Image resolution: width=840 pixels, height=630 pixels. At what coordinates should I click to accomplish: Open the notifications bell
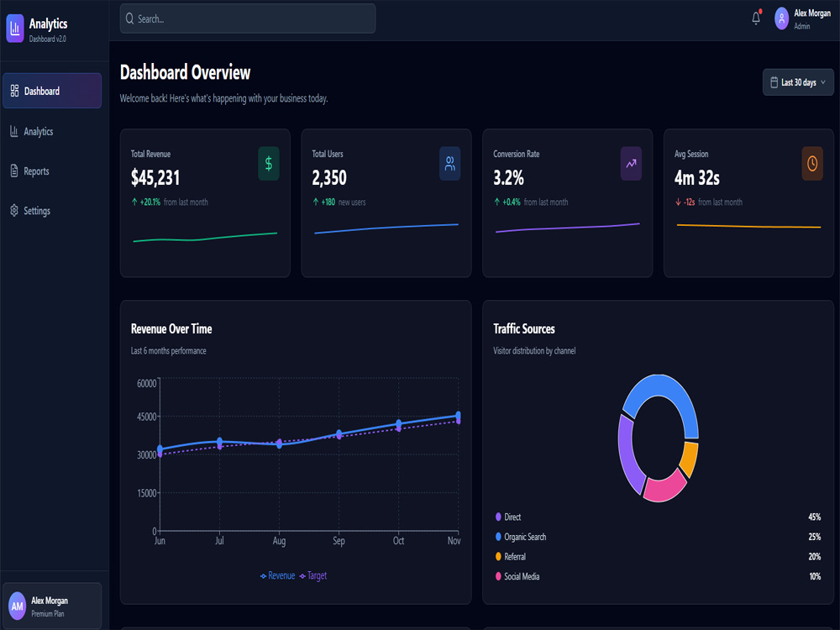pos(756,18)
